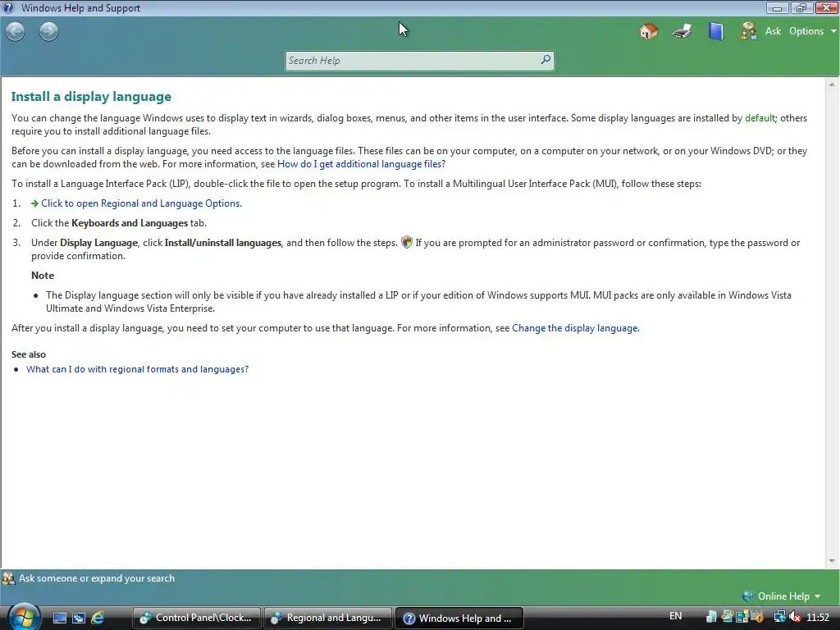Click 'Ask someone or expand your search'
The height and width of the screenshot is (630, 840).
pos(97,578)
